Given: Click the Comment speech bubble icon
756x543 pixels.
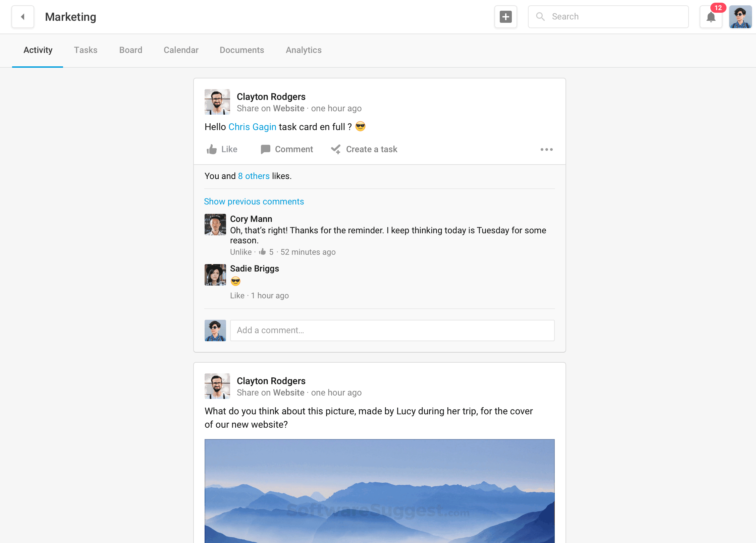Looking at the screenshot, I should click(265, 149).
